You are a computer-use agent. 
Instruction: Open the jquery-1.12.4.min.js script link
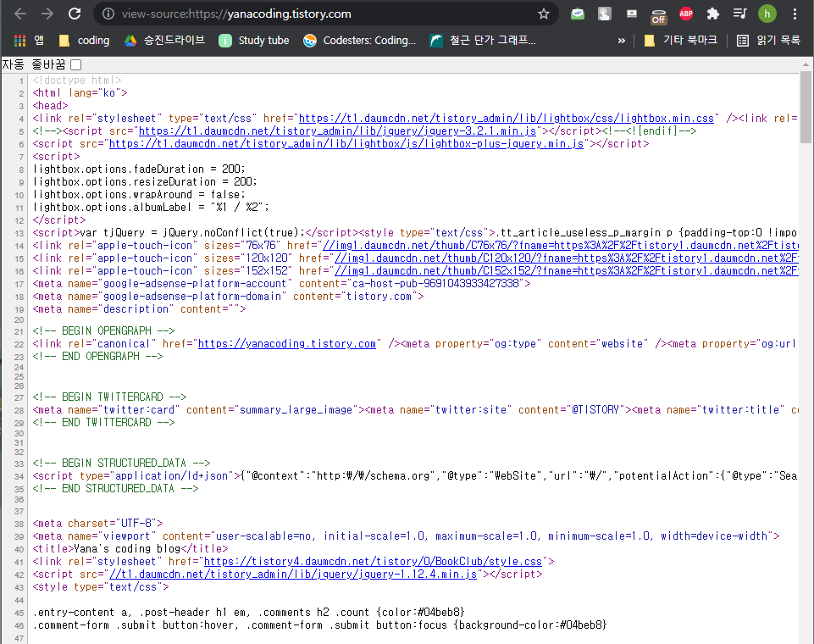(x=293, y=575)
